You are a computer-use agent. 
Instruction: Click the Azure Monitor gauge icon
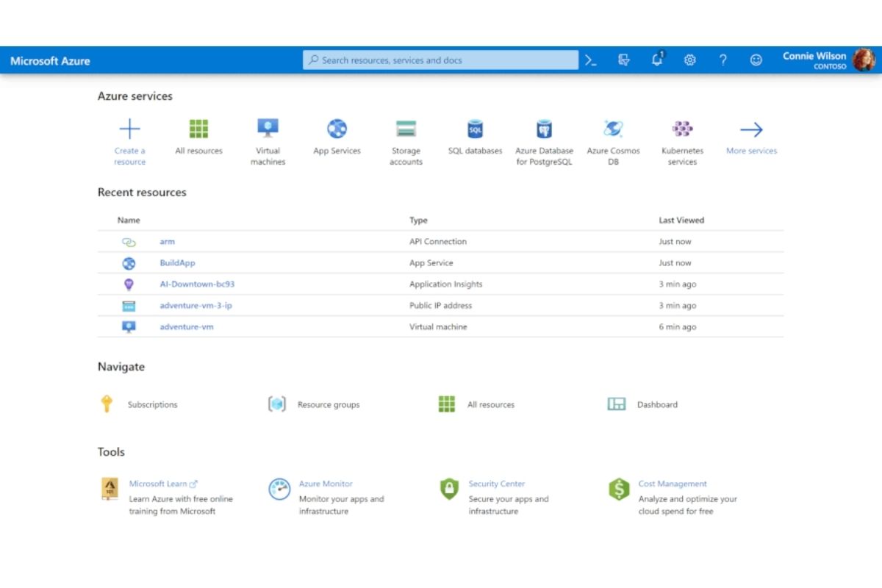(x=279, y=490)
